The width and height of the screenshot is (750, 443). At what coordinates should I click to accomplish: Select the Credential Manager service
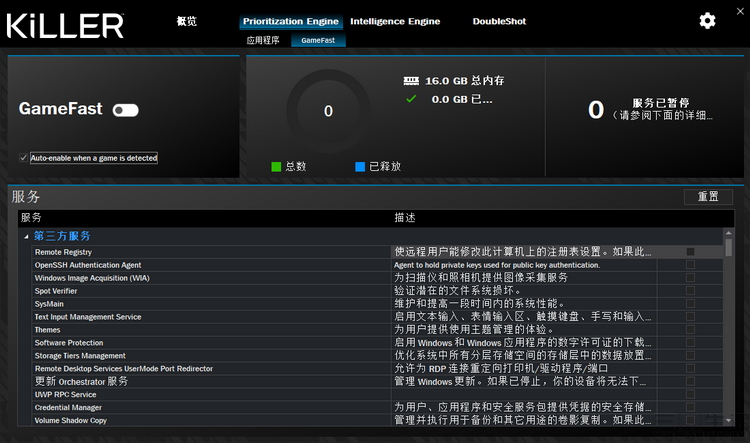tap(377, 407)
